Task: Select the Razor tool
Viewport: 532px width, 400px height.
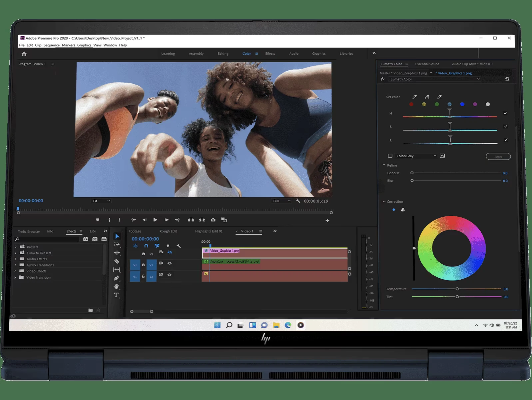Action: coord(117,261)
